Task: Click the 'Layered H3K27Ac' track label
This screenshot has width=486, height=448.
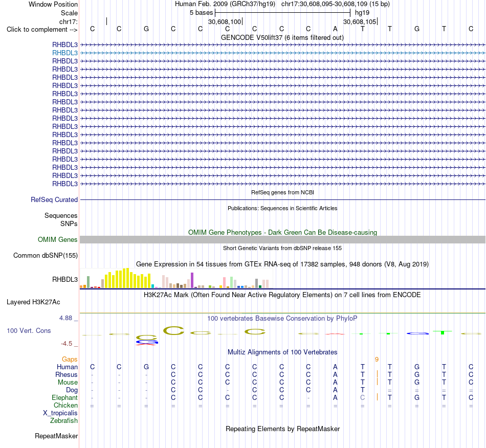Action: click(x=33, y=302)
